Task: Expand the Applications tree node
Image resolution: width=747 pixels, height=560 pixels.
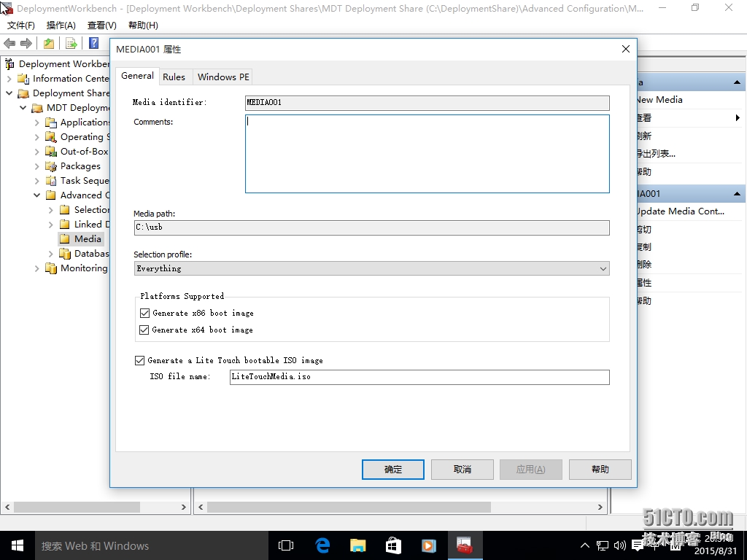Action: point(36,122)
